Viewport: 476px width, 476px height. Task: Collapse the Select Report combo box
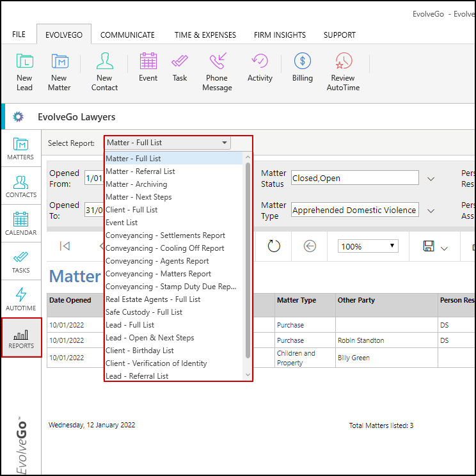pyautogui.click(x=225, y=143)
